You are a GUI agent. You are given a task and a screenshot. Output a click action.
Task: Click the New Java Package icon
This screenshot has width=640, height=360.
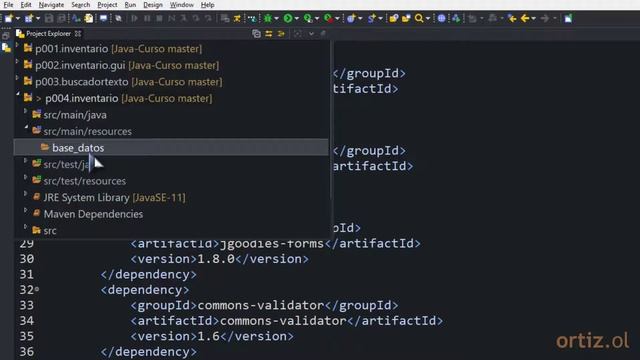click(x=351, y=18)
